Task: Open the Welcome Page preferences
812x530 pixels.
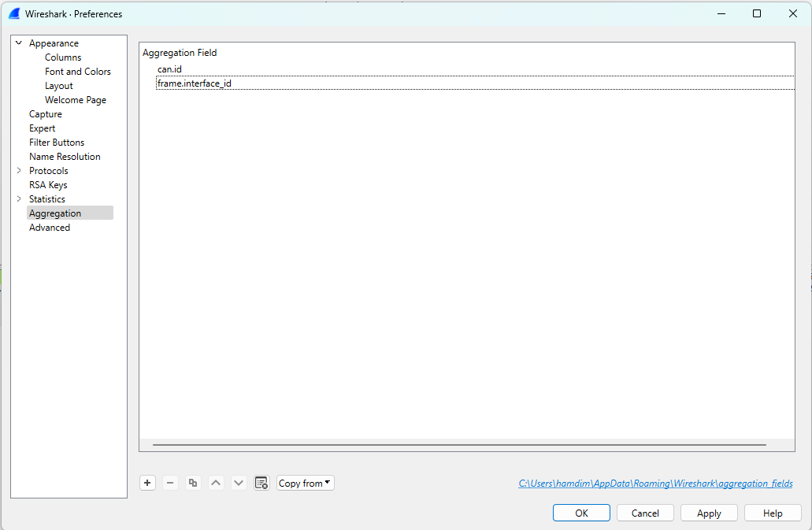Action: point(76,99)
